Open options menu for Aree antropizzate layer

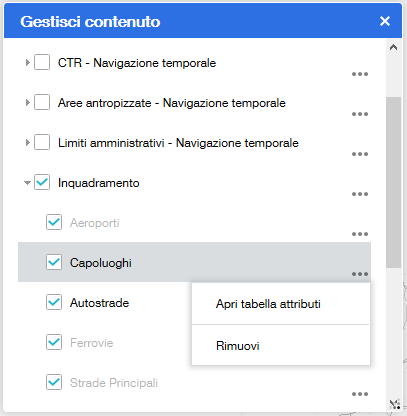click(x=360, y=114)
